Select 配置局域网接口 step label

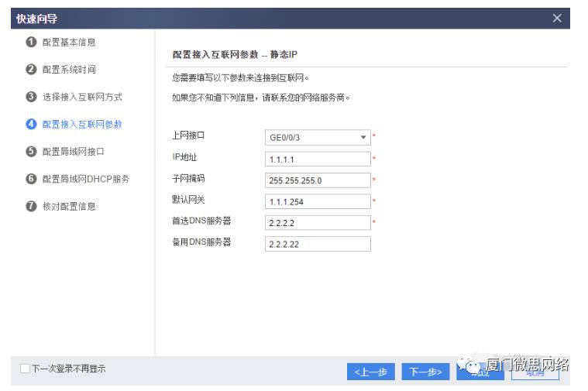tap(73, 152)
